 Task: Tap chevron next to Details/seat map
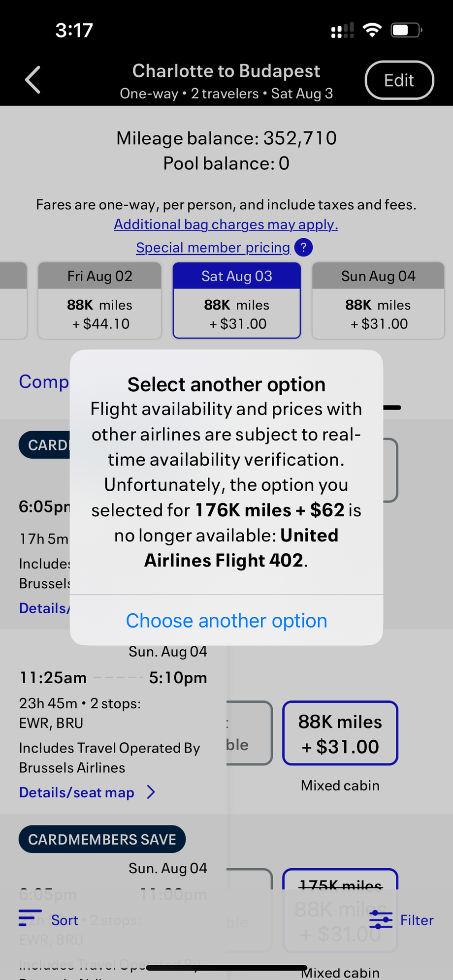(151, 792)
